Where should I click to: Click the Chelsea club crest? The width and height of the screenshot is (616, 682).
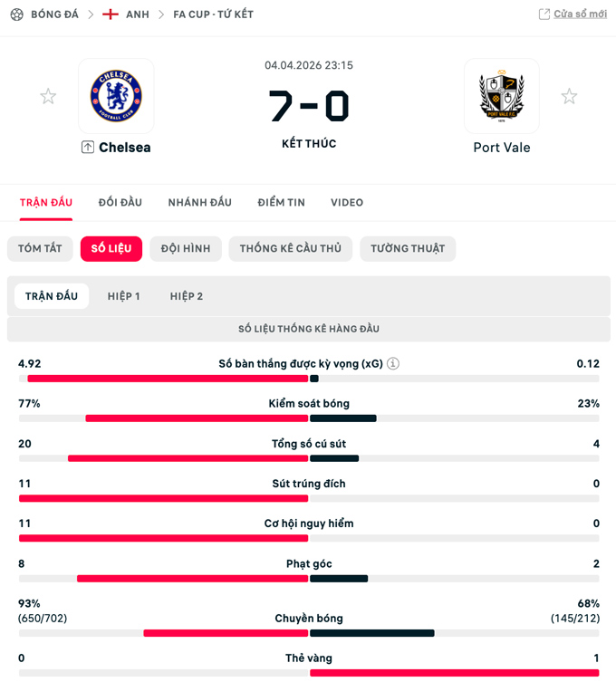[x=116, y=96]
